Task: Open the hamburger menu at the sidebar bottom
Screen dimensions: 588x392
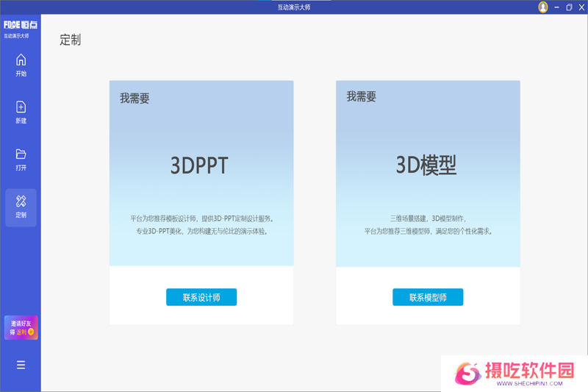Action: coord(21,365)
